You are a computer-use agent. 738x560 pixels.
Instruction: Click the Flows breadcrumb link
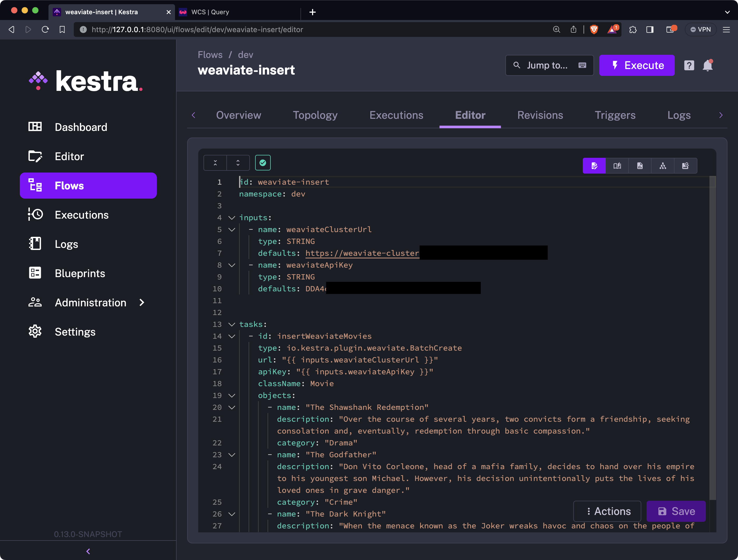coord(210,55)
